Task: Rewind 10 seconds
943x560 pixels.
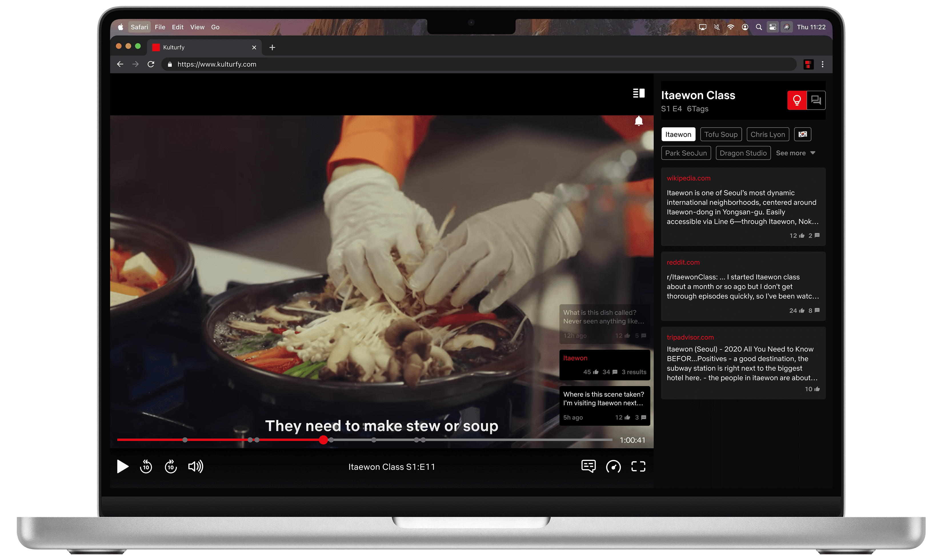Action: (x=146, y=466)
